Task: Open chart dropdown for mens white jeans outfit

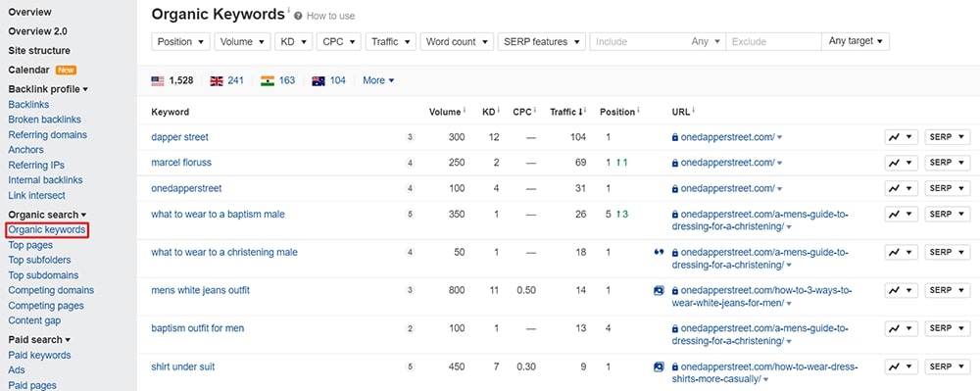Action: [902, 290]
